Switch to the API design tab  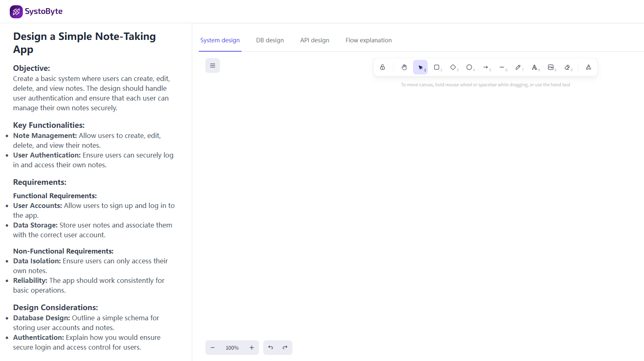coord(314,40)
